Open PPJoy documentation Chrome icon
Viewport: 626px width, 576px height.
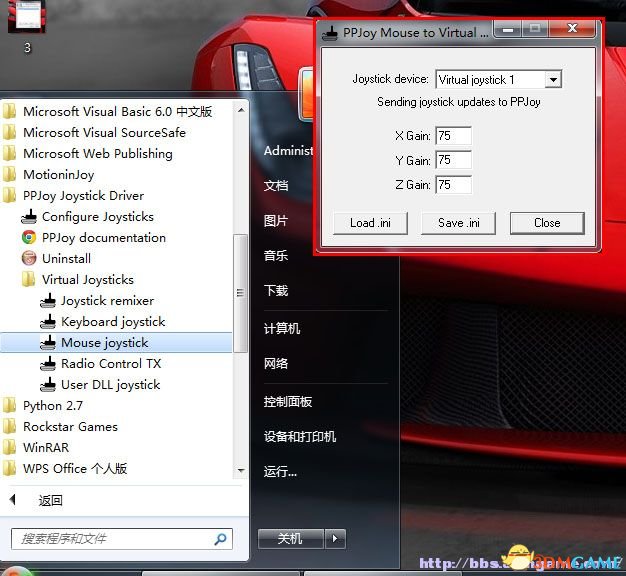tap(29, 238)
